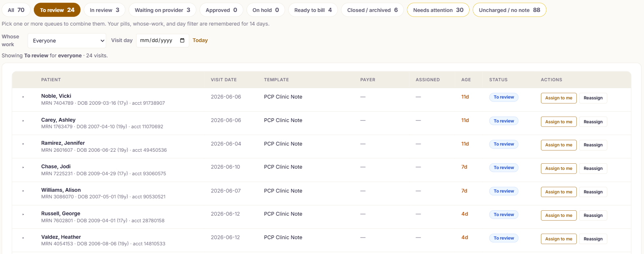Screen dimensions: 644x254
Task: Click the ASSIGNED column header
Action: click(x=428, y=80)
